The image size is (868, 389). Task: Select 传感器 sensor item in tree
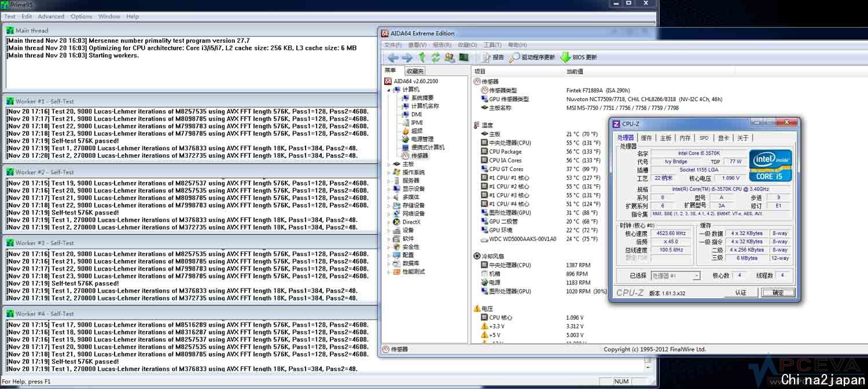(x=415, y=155)
